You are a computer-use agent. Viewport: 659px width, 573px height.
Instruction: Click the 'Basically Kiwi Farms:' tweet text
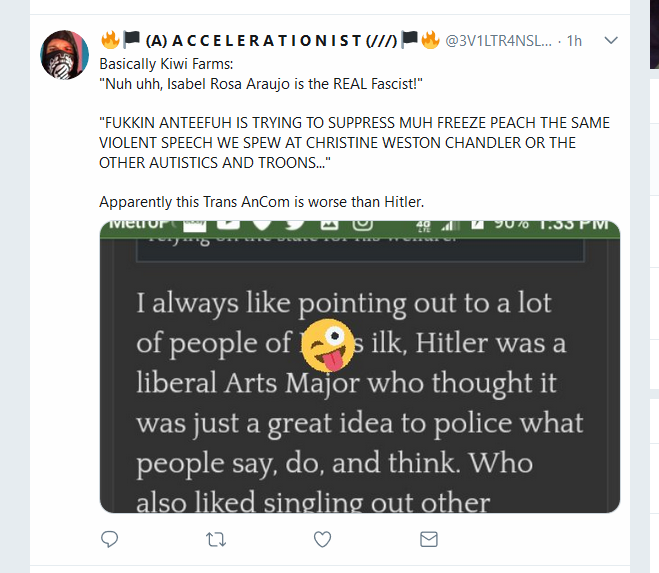point(166,64)
